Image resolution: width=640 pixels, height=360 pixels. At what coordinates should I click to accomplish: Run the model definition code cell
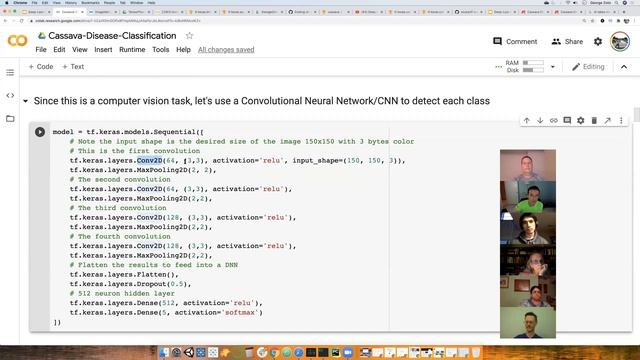tap(40, 132)
